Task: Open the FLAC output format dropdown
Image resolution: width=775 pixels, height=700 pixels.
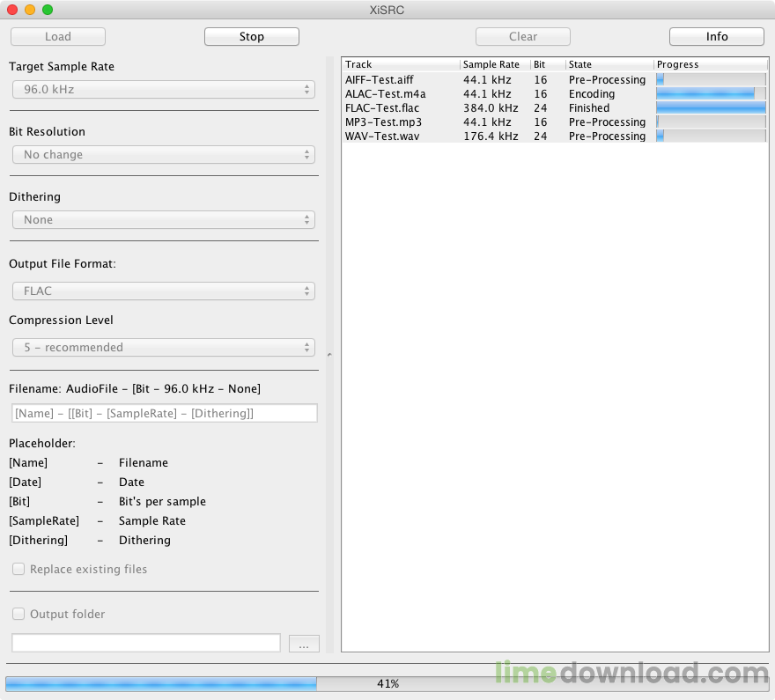Action: click(x=164, y=291)
